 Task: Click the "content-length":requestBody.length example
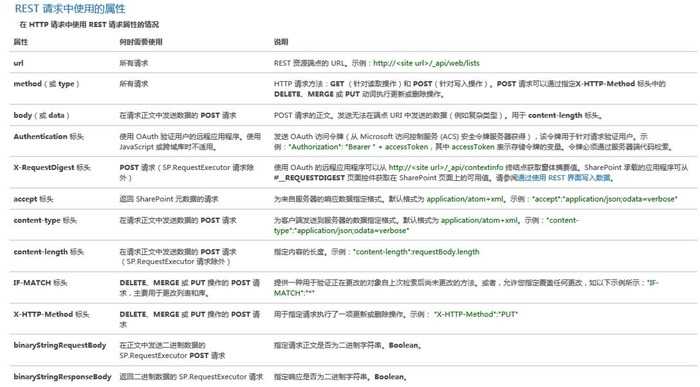pyautogui.click(x=416, y=252)
